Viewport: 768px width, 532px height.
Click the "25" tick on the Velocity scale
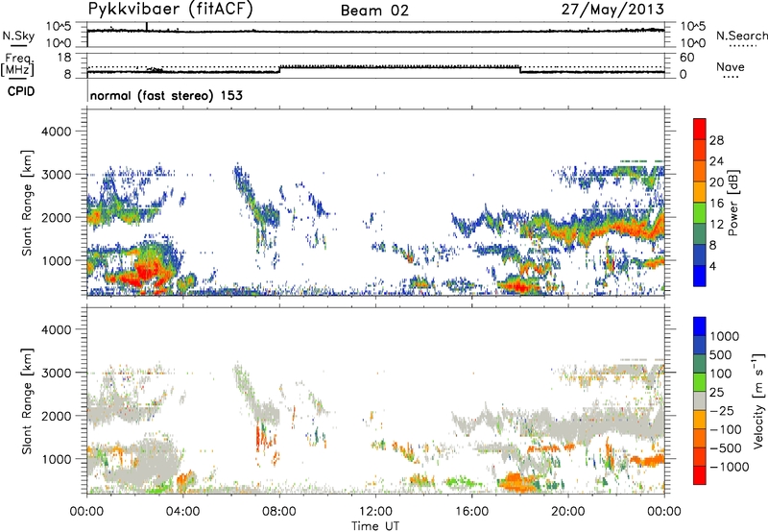coord(716,393)
